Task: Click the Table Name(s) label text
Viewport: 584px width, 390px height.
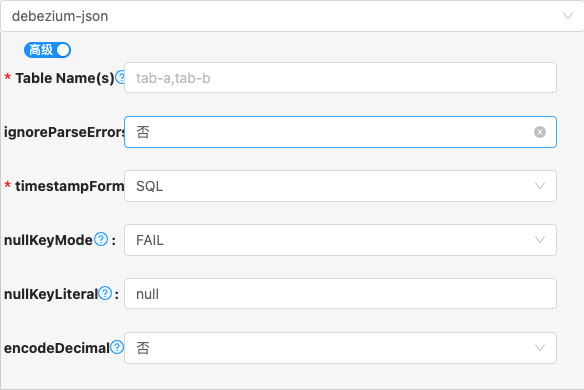Action: coord(65,78)
